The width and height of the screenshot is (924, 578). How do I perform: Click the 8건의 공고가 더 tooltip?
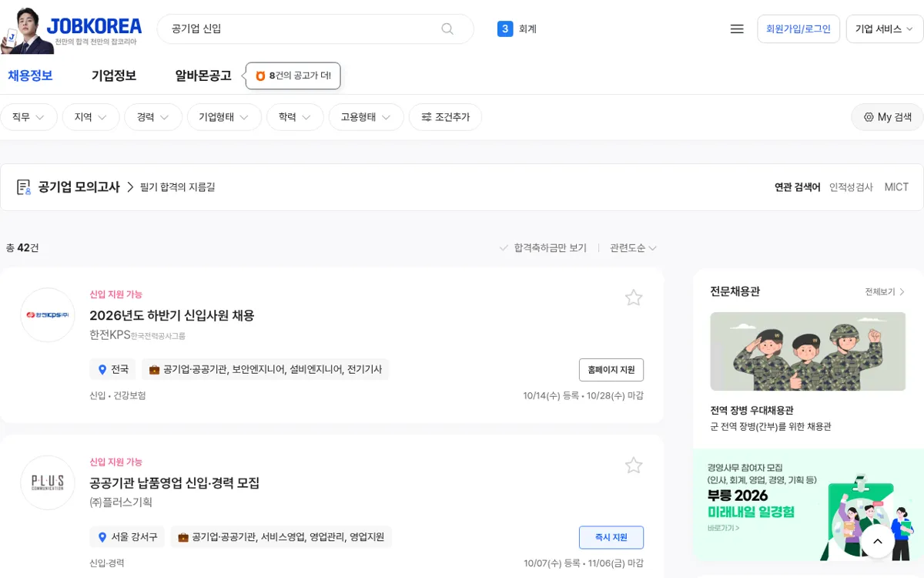coord(293,76)
